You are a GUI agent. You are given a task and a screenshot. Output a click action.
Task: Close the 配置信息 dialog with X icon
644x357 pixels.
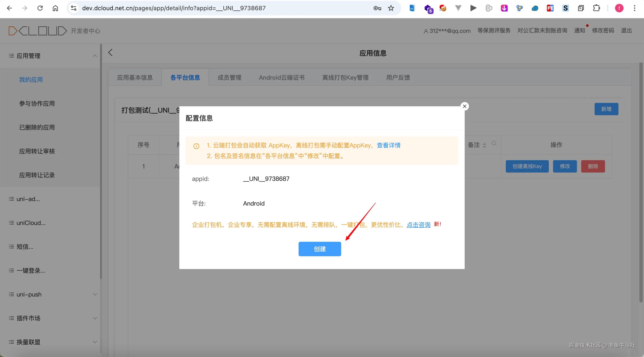click(x=464, y=106)
